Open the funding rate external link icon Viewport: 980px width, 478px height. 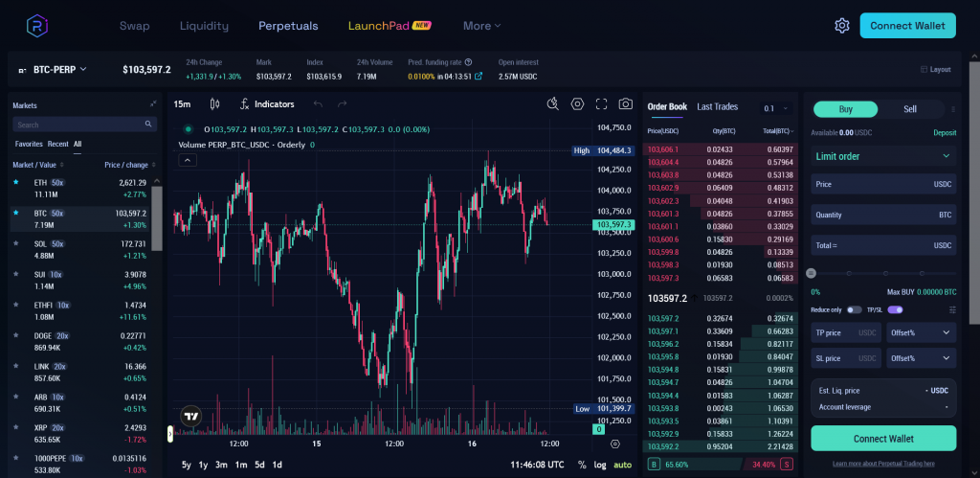(x=479, y=77)
